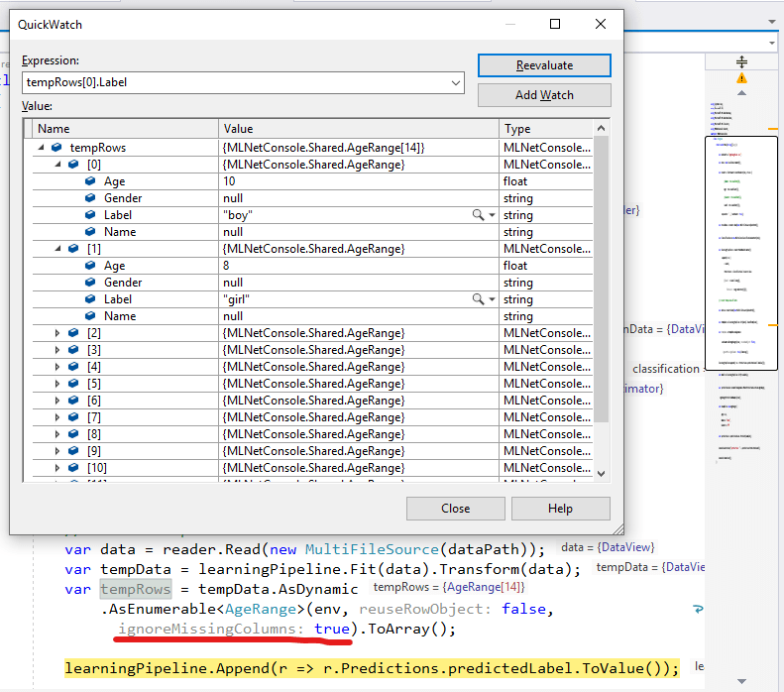This screenshot has width=784, height=692.
Task: Click the code minimap viewport box
Action: pos(741,253)
